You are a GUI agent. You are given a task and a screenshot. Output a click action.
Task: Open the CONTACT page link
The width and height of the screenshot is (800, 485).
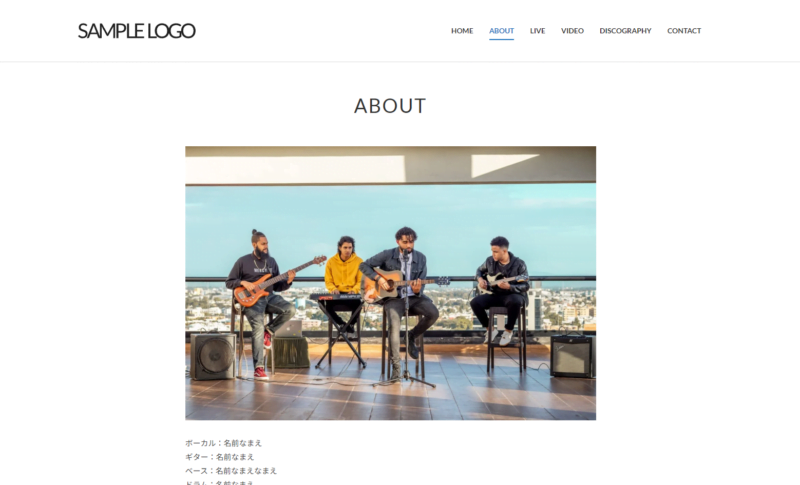[684, 31]
